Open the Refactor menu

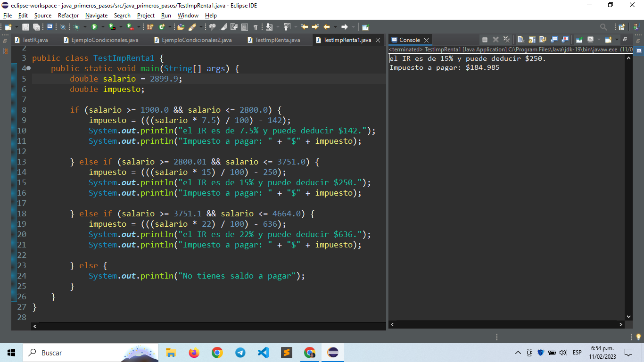tap(68, 16)
